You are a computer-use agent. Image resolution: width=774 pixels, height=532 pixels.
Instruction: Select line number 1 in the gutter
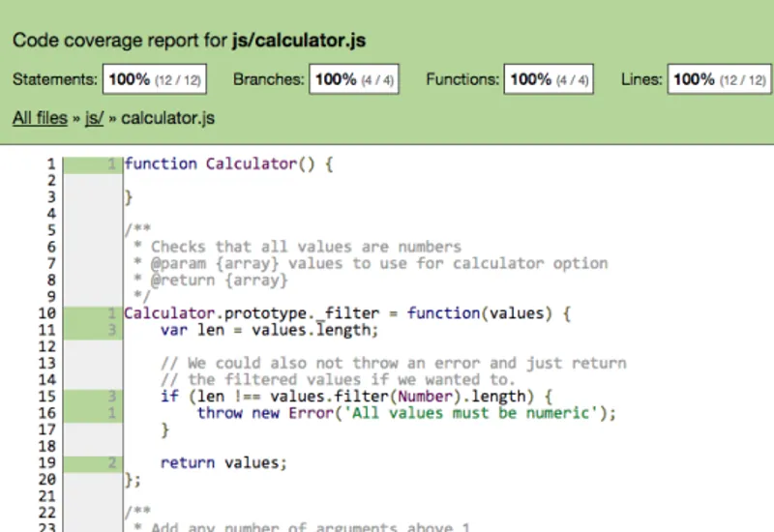[50, 164]
